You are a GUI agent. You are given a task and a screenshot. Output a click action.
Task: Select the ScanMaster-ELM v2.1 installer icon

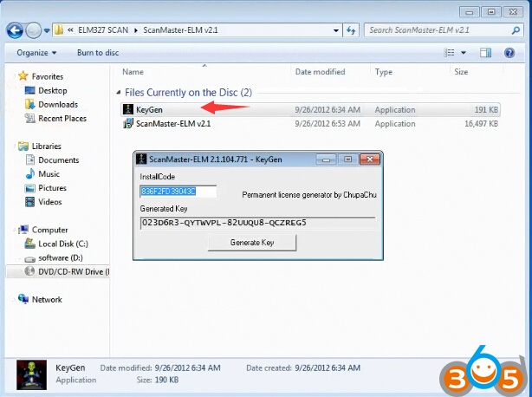click(128, 123)
